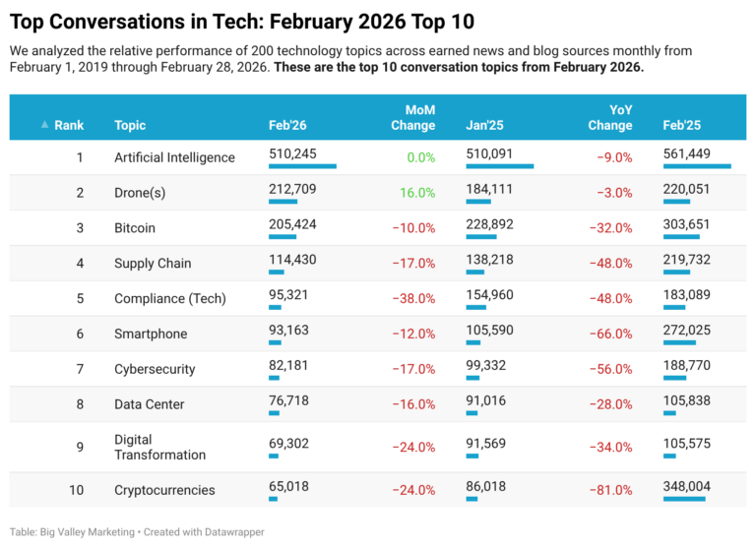The width and height of the screenshot is (756, 548).
Task: Sort table by the Topic column header
Action: point(130,125)
